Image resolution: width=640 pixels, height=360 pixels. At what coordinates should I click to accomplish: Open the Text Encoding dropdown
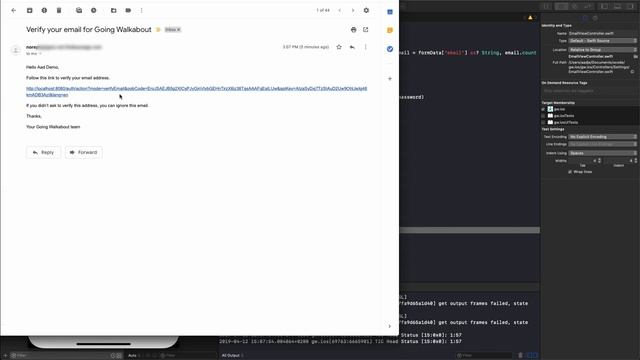tap(602, 137)
